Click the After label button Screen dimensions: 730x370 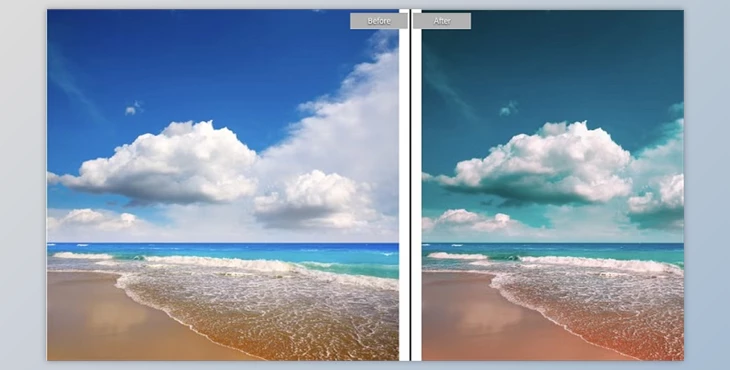click(442, 21)
